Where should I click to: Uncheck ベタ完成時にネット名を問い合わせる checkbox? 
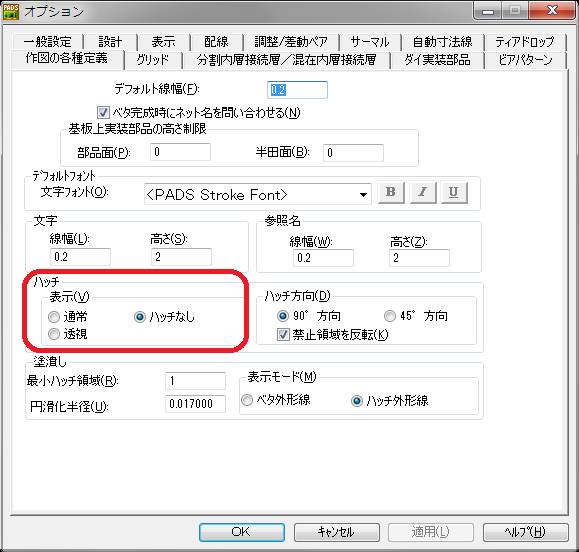pyautogui.click(x=103, y=112)
